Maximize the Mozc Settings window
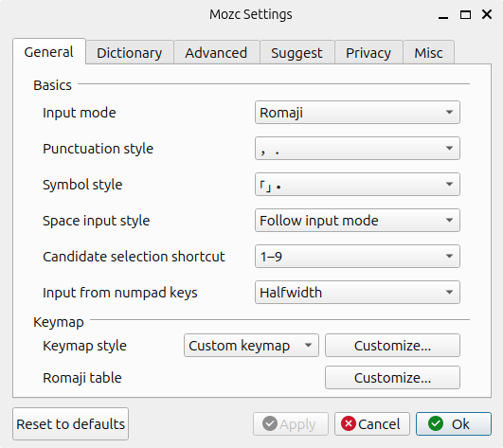Screen dimensions: 503x448 click(x=465, y=15)
